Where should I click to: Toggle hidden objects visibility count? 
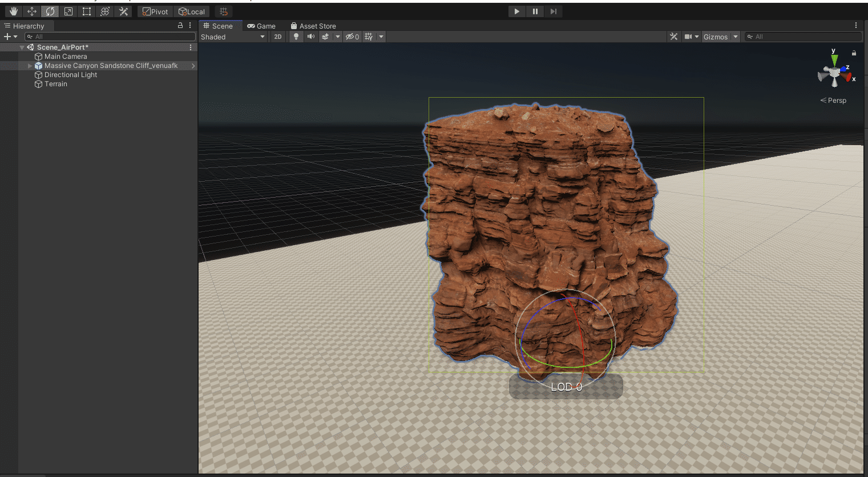click(352, 37)
